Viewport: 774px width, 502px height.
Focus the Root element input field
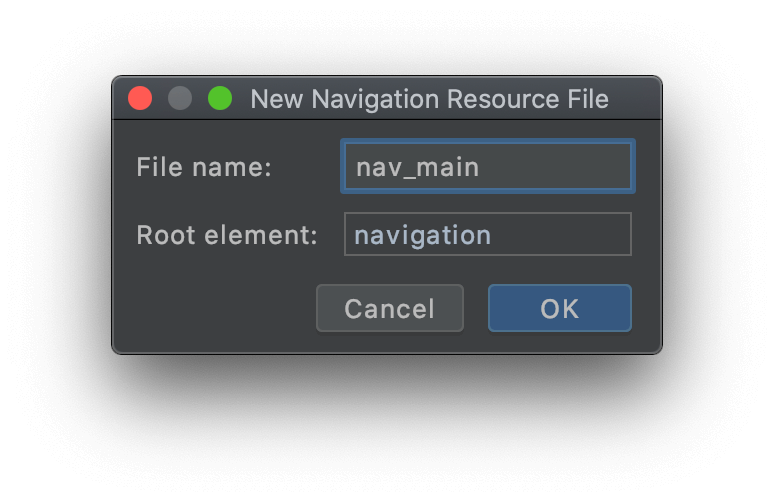pos(488,234)
